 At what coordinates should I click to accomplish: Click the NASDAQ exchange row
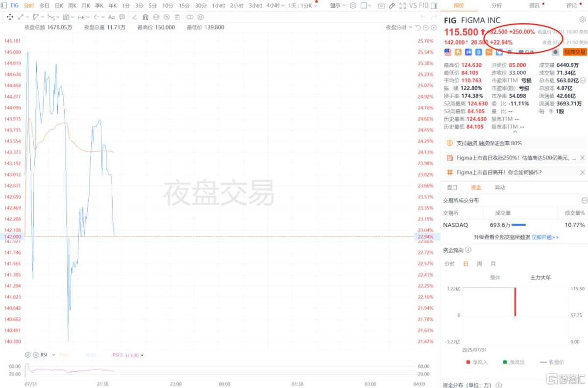(x=515, y=225)
